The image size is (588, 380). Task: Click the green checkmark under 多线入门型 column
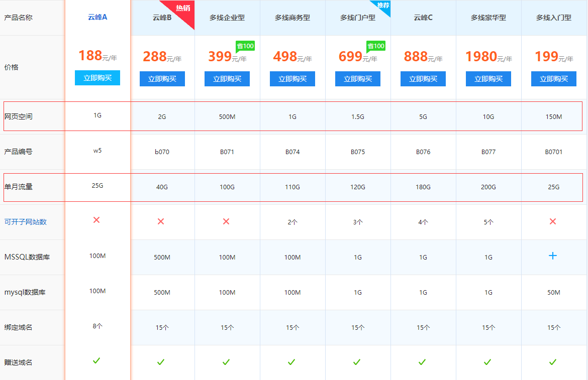point(553,362)
